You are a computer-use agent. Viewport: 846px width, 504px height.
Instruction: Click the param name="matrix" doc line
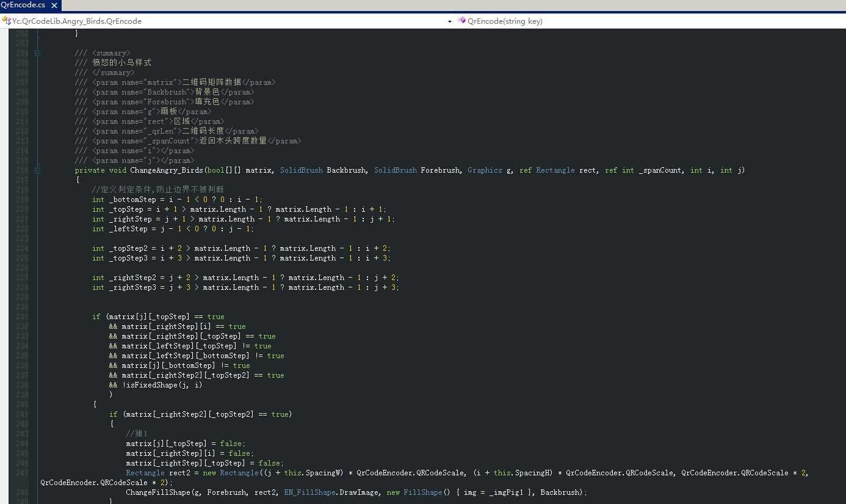click(175, 82)
